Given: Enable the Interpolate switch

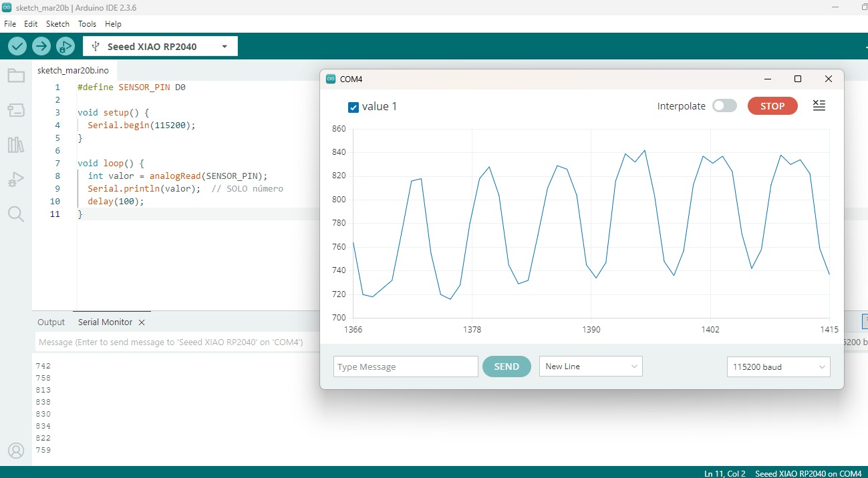Looking at the screenshot, I should click(x=724, y=105).
